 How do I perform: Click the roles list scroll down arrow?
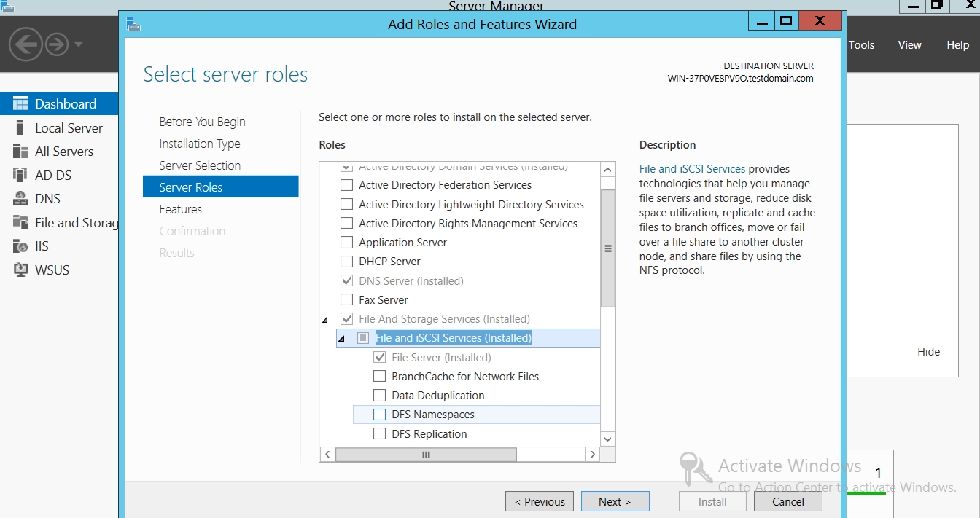pos(607,438)
